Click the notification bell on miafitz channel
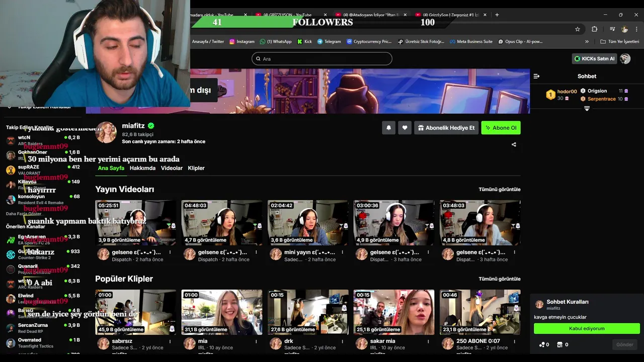This screenshot has height=362, width=644. point(388,128)
